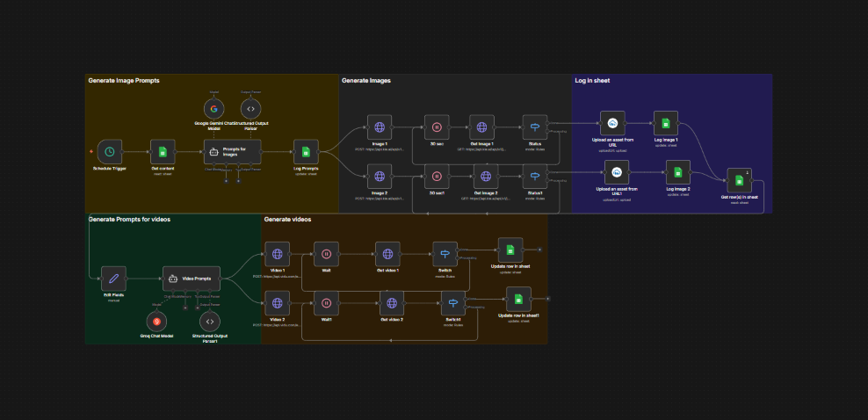Image resolution: width=868 pixels, height=420 pixels.
Task: Select the Log Image 2 node
Action: click(x=678, y=172)
